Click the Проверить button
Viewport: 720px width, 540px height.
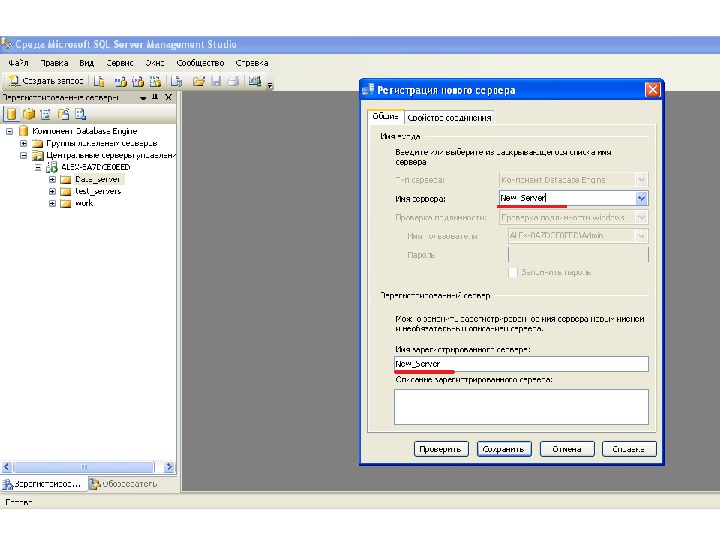tap(441, 449)
